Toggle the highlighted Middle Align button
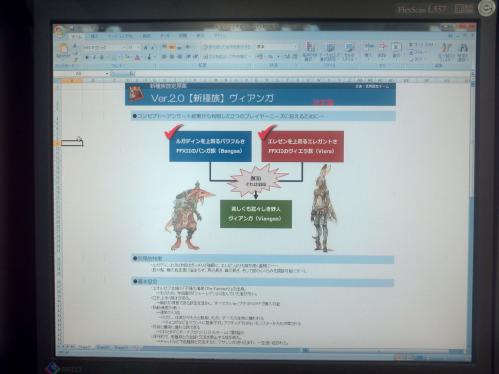This screenshot has height=374, width=499. point(172,47)
